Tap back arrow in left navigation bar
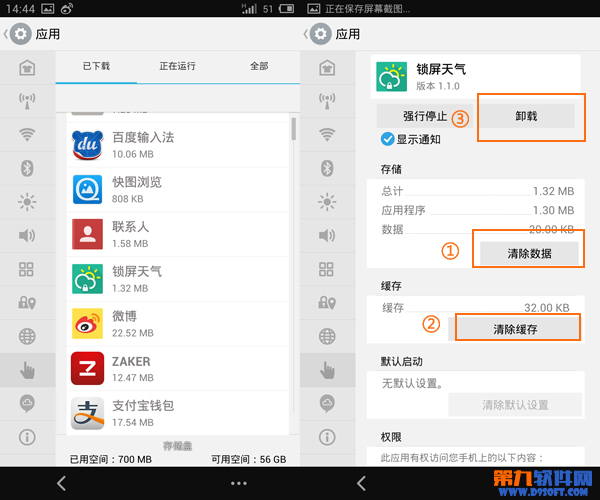The width and height of the screenshot is (600, 500). [62, 483]
